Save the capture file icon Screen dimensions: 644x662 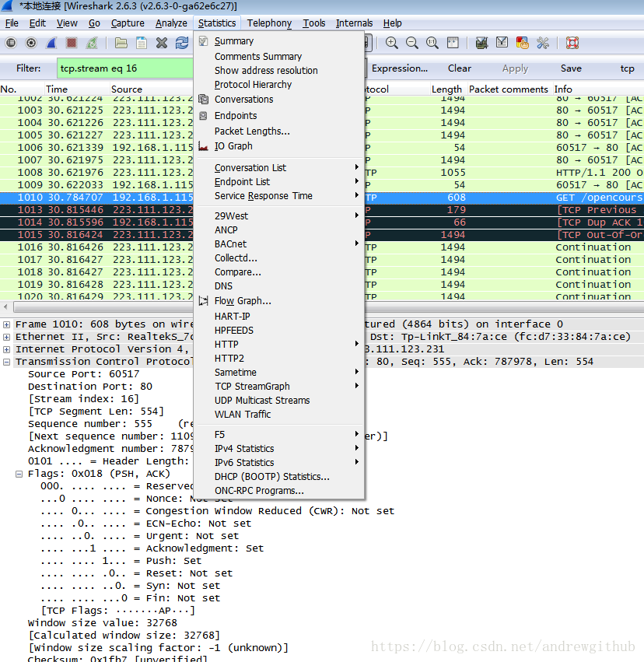click(x=142, y=43)
